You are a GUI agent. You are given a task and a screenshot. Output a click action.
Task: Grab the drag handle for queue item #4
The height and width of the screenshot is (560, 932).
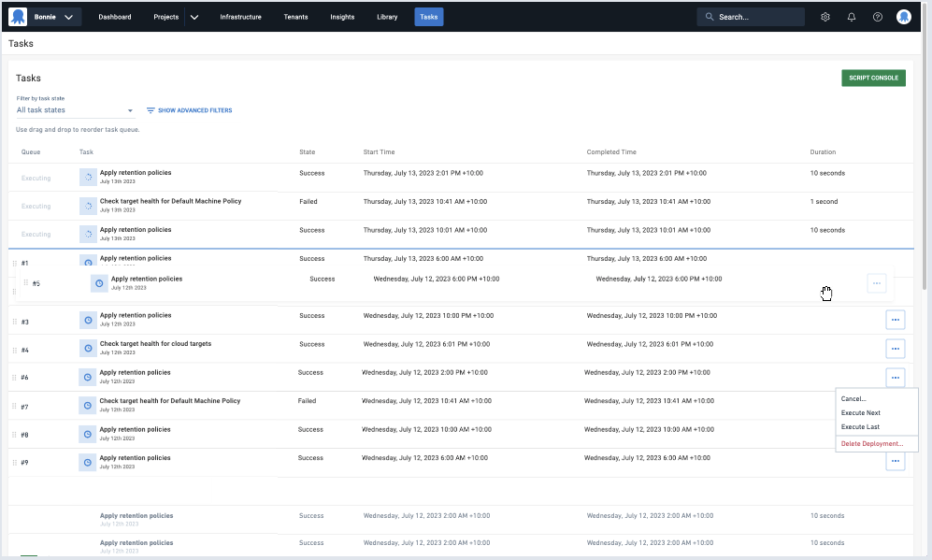coord(14,350)
